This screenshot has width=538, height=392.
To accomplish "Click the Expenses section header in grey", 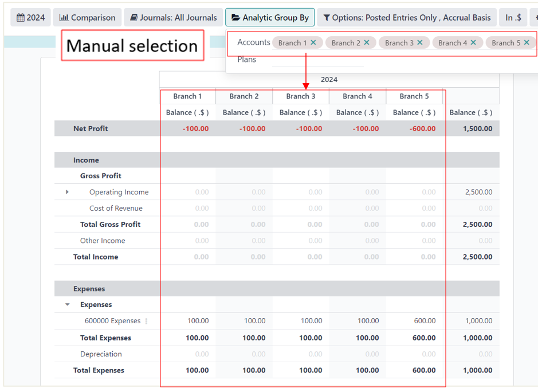I will 89,289.
